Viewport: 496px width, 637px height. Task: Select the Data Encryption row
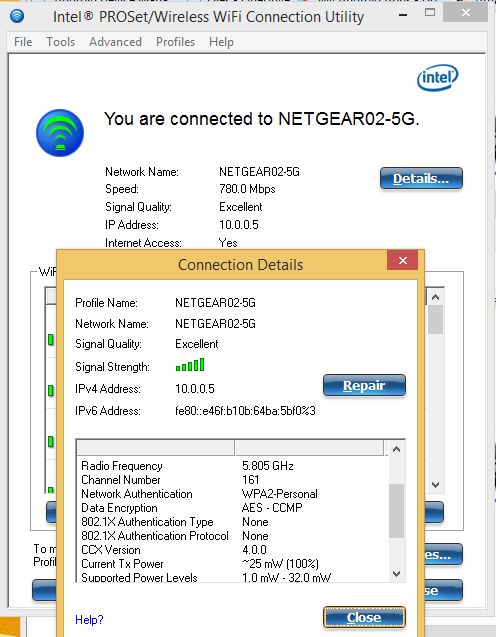pos(232,508)
